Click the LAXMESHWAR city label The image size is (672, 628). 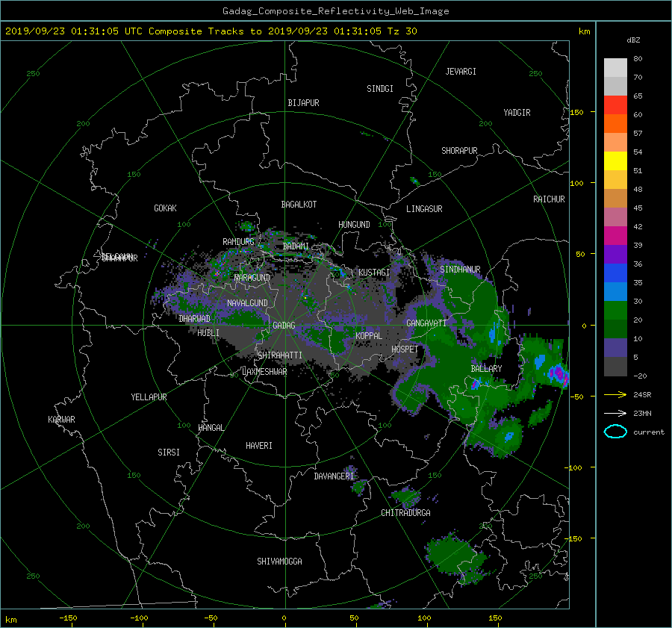pyautogui.click(x=264, y=372)
